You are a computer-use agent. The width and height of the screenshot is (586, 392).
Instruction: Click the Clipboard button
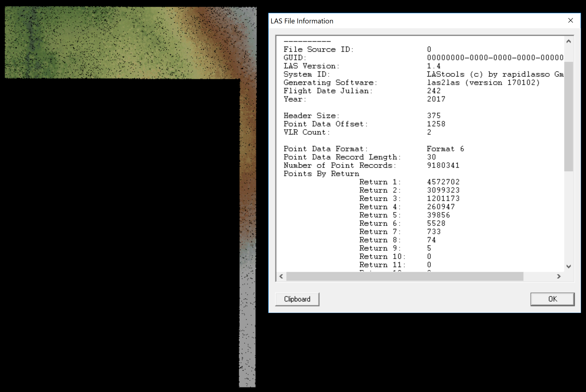[297, 299]
